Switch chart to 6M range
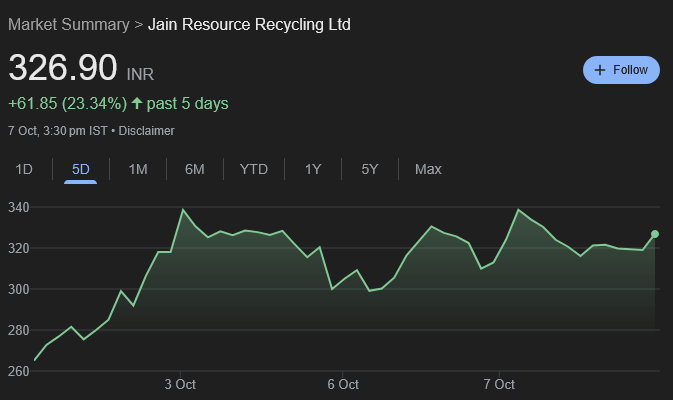Screen dimensions: 673x400 pyautogui.click(x=195, y=169)
